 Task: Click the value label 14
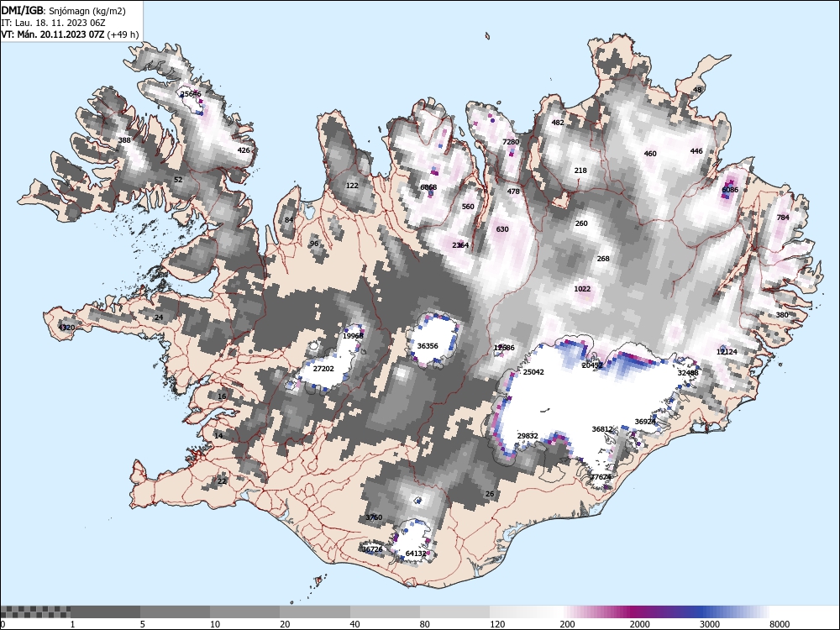click(x=218, y=435)
